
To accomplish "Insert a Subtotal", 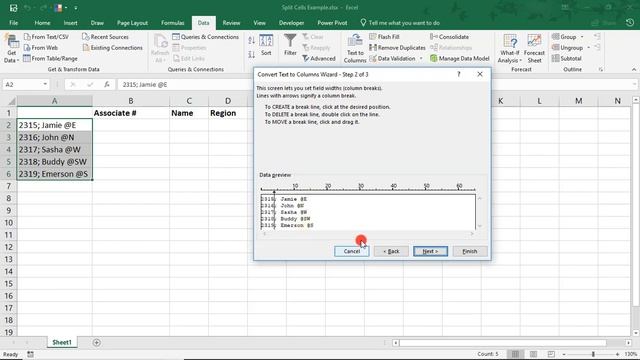I will coord(566,58).
